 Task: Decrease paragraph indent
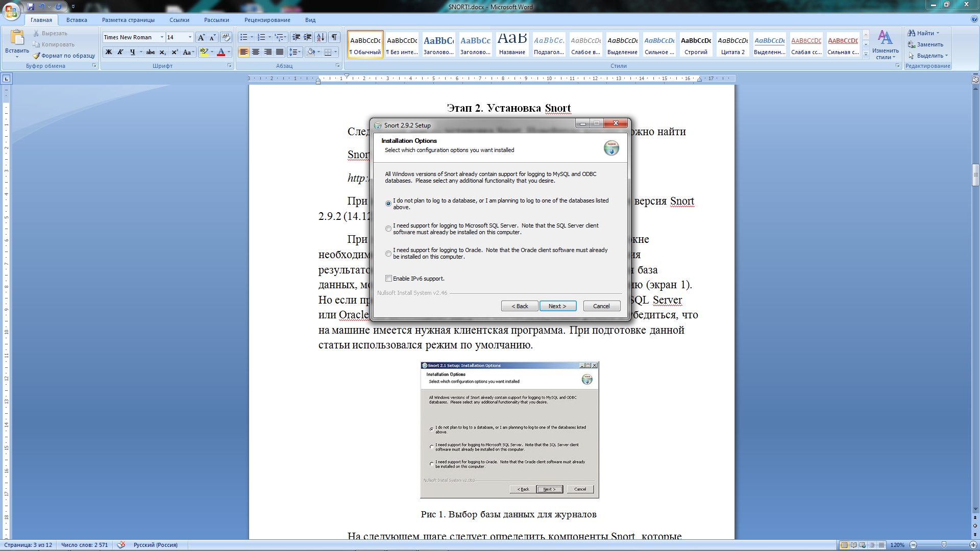click(x=296, y=37)
